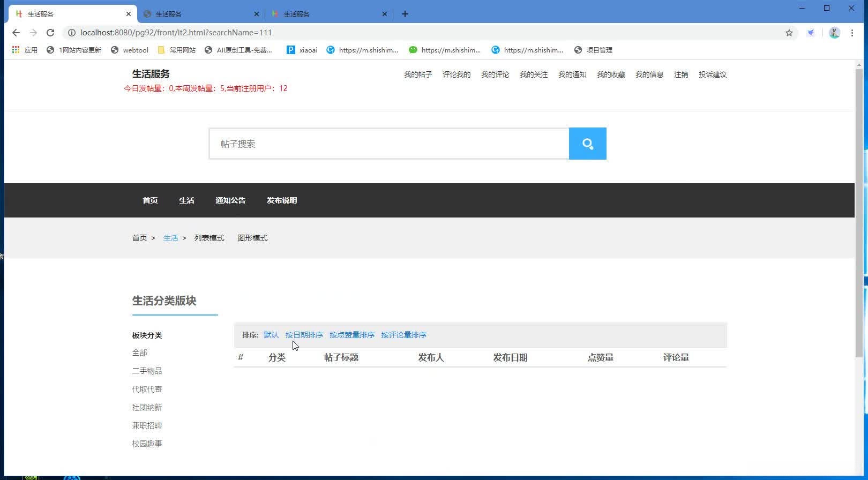Click the 帖子搜索 search field
The height and width of the screenshot is (480, 868).
[389, 144]
